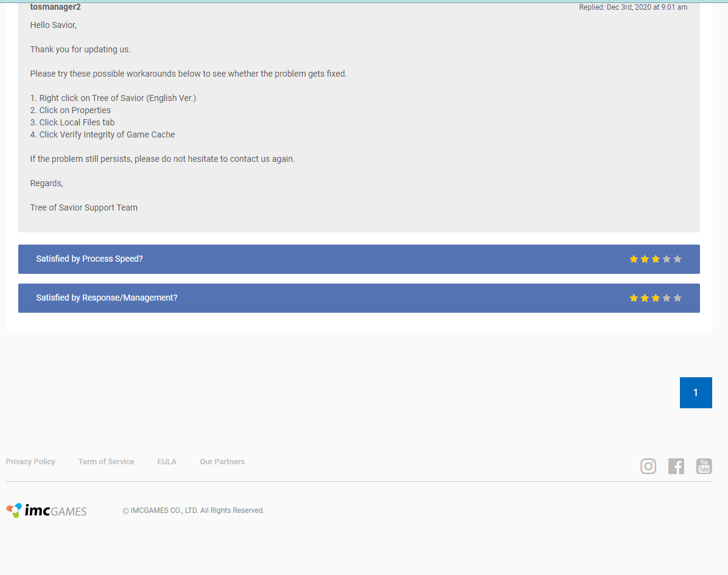View the EULA page

coord(167,462)
